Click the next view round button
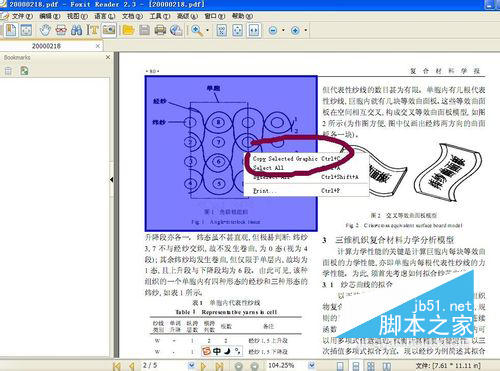The width and height of the screenshot is (500, 371). (254, 366)
